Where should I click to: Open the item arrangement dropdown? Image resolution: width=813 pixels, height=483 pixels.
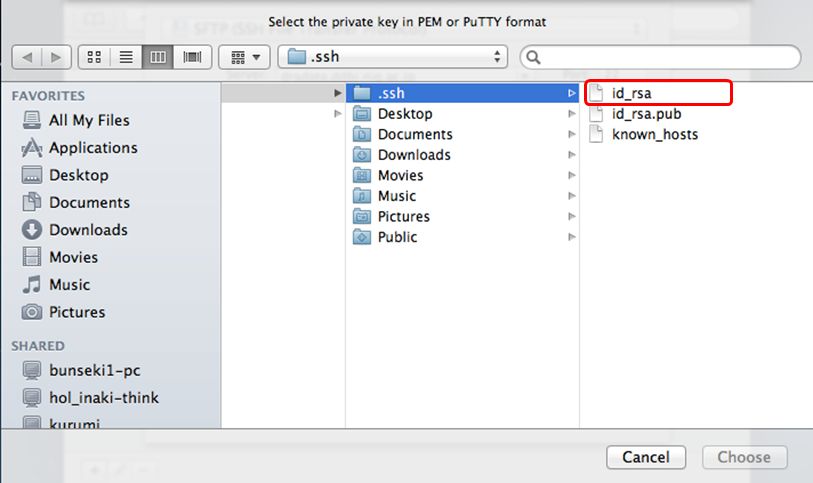coord(245,57)
